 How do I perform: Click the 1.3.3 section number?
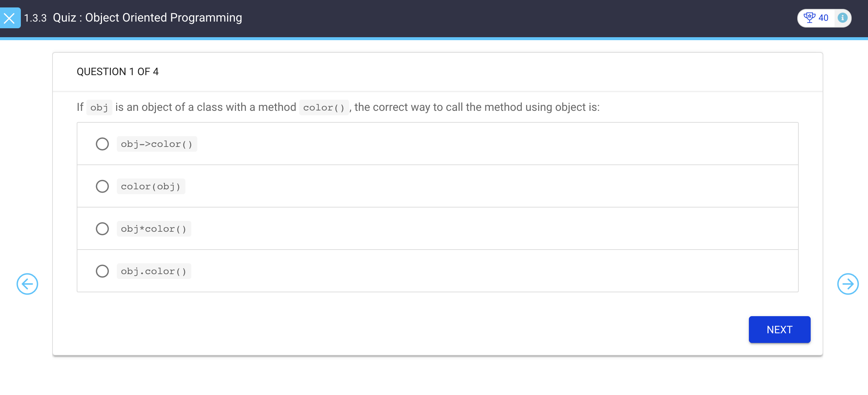click(x=35, y=18)
